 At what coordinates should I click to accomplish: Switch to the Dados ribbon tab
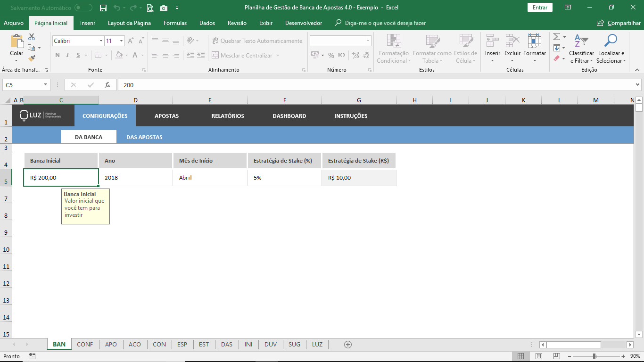[207, 23]
